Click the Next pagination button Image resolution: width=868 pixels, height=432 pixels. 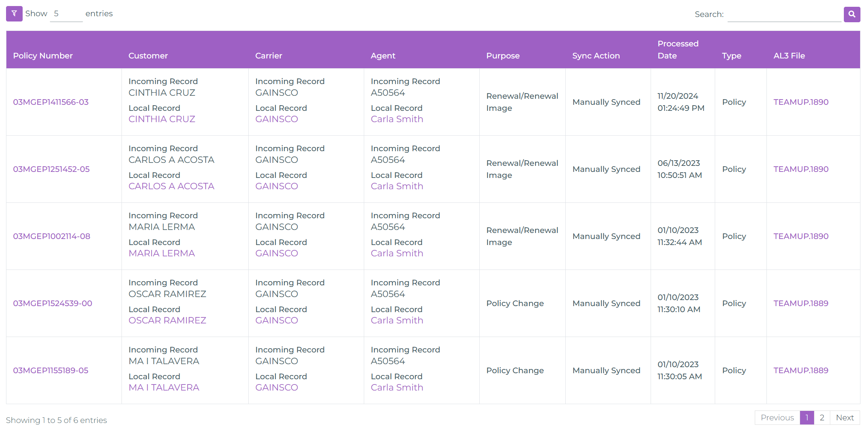[x=845, y=418]
